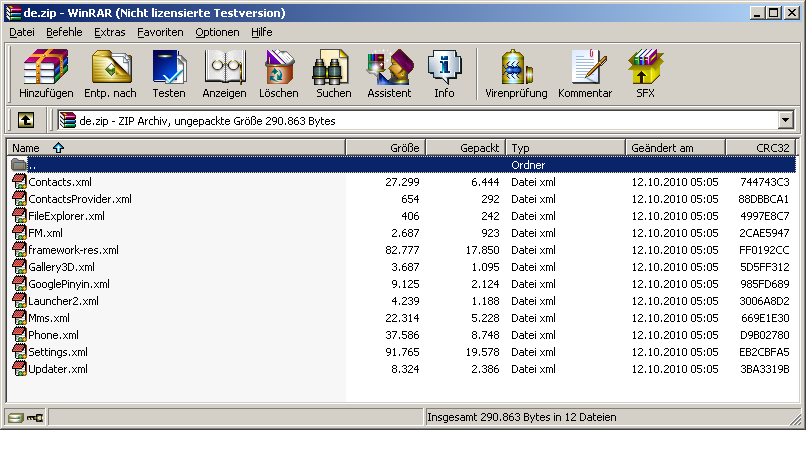Sort by the Typ column header

click(x=565, y=148)
